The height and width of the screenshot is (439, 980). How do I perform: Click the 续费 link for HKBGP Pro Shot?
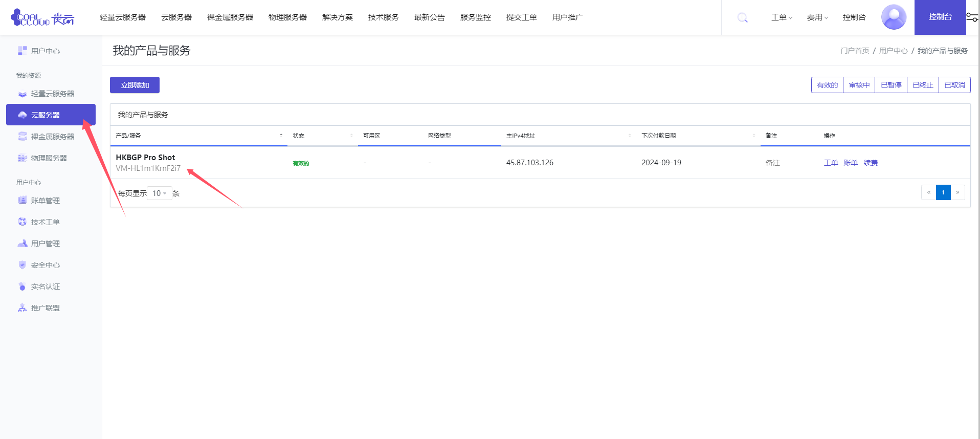click(x=871, y=163)
